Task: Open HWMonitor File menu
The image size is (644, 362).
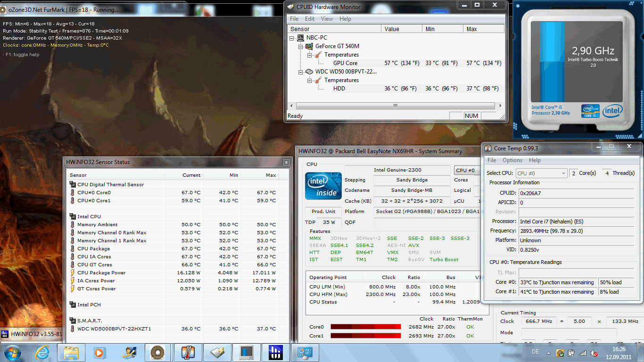Action: pos(294,19)
